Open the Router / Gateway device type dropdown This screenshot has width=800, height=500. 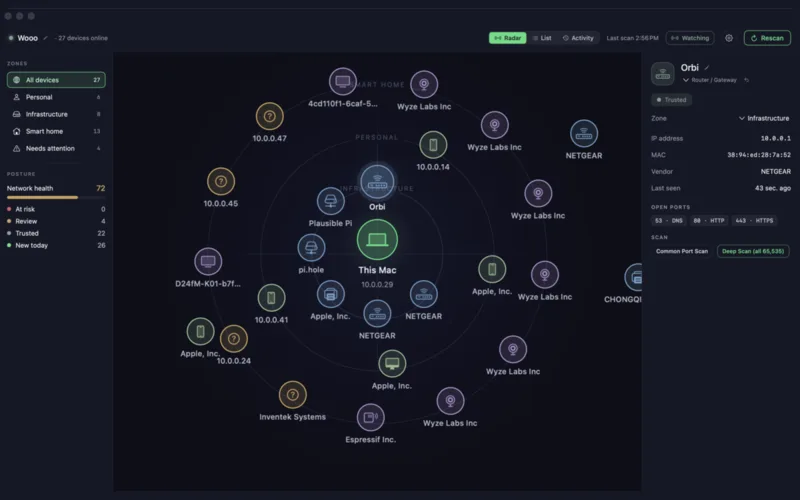(710, 80)
